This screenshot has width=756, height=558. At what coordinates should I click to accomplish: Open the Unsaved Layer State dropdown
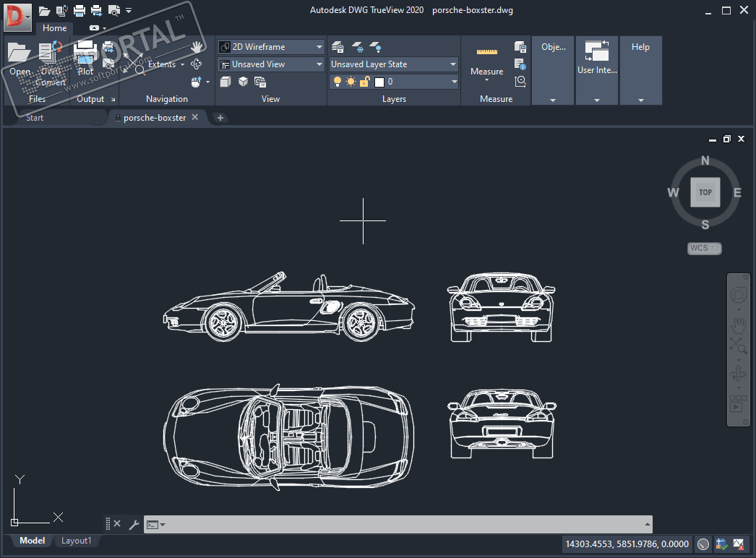[393, 64]
